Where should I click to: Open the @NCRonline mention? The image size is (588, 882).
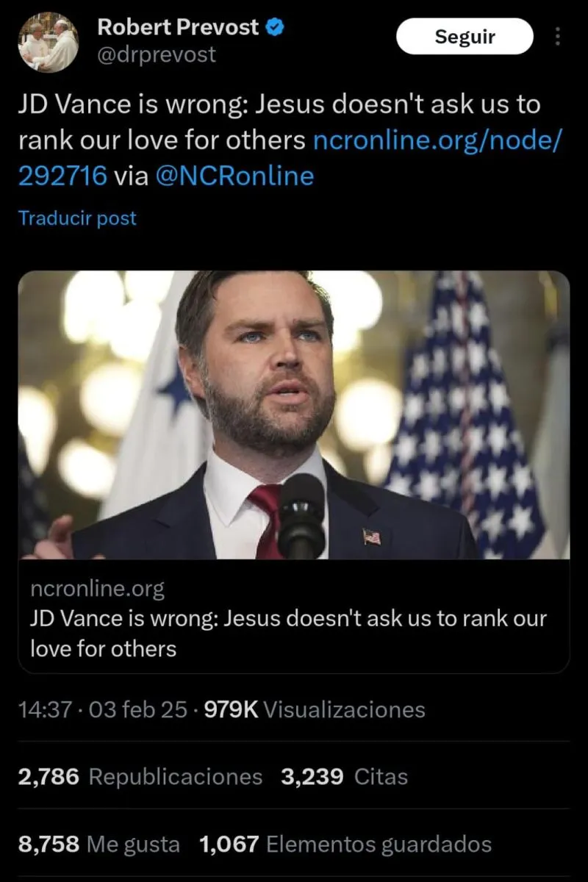tap(235, 176)
